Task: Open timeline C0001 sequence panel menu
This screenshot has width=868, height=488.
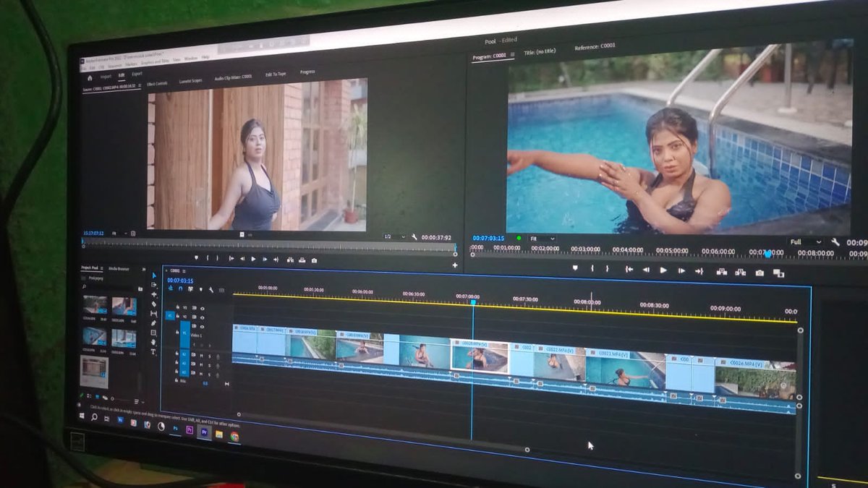Action: point(184,271)
